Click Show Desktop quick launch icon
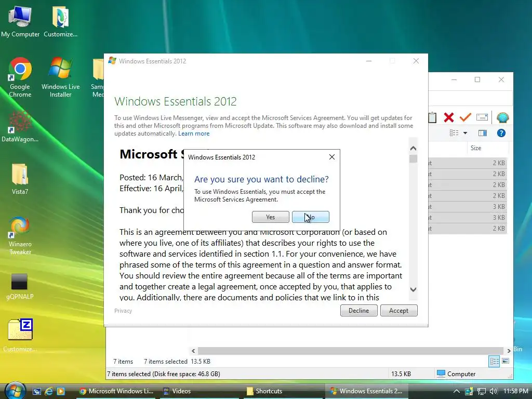The width and height of the screenshot is (532, 399). coord(37,391)
